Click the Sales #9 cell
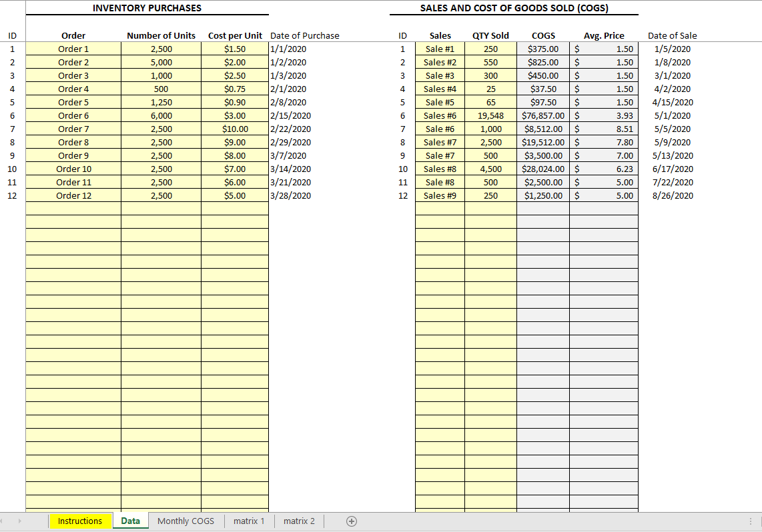762x532 pixels. pyautogui.click(x=440, y=195)
